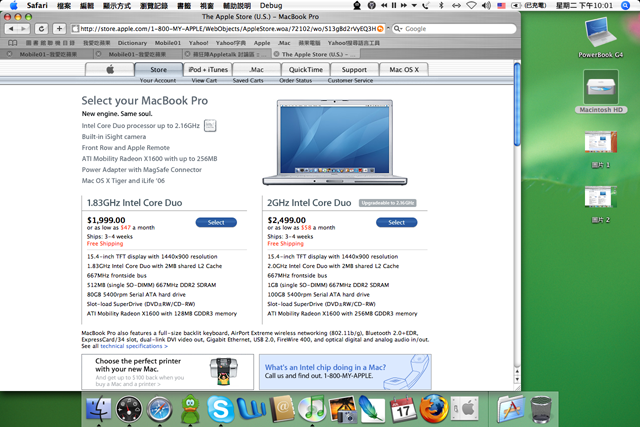This screenshot has width=640, height=427.
Task: Open Saved Carts link
Action: pos(248,80)
